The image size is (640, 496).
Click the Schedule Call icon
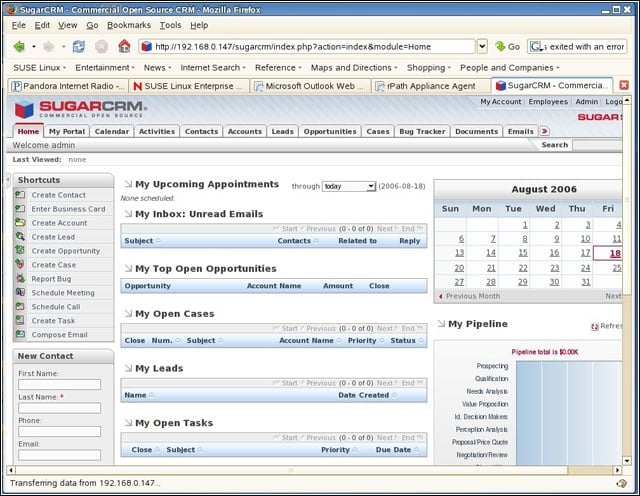pyautogui.click(x=20, y=306)
